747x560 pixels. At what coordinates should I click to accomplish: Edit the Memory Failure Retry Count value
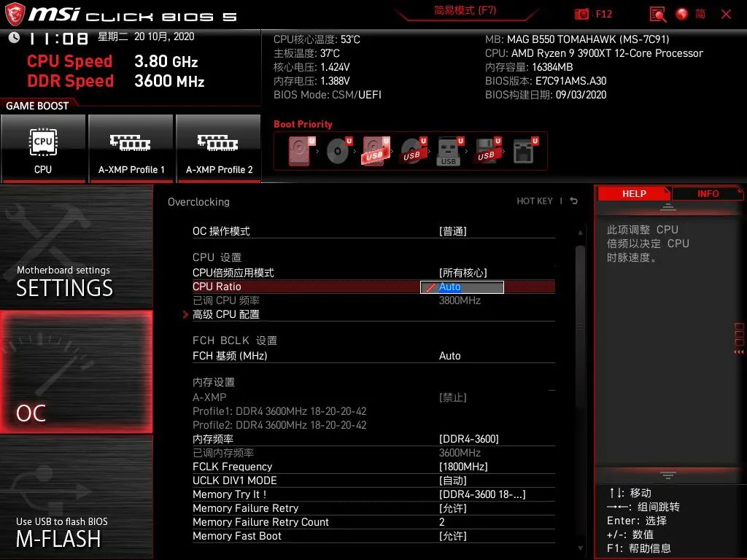coord(442,522)
